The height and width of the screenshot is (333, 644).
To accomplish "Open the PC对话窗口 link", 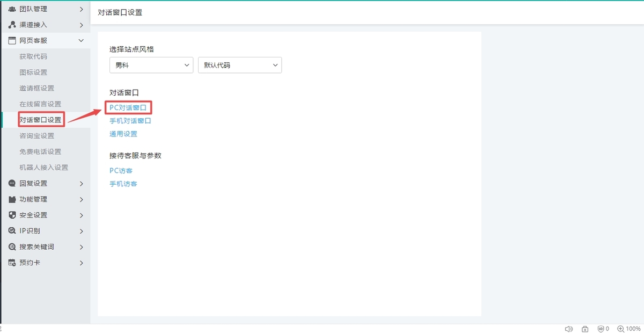I will coord(129,107).
